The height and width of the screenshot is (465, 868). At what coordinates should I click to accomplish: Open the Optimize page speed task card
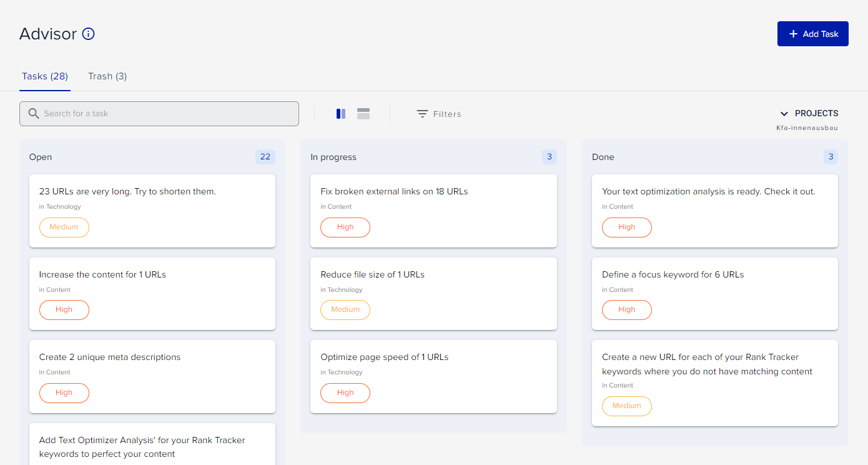coord(433,376)
